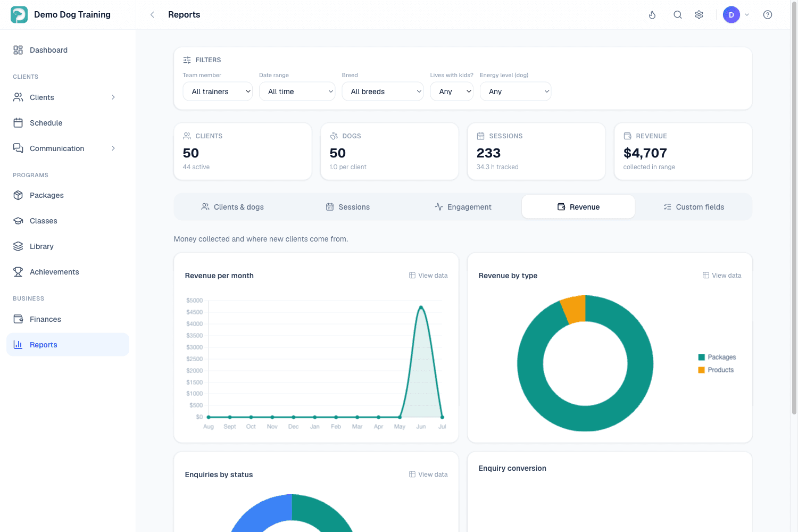
Task: Click the Schedule calendar icon
Action: click(x=18, y=123)
